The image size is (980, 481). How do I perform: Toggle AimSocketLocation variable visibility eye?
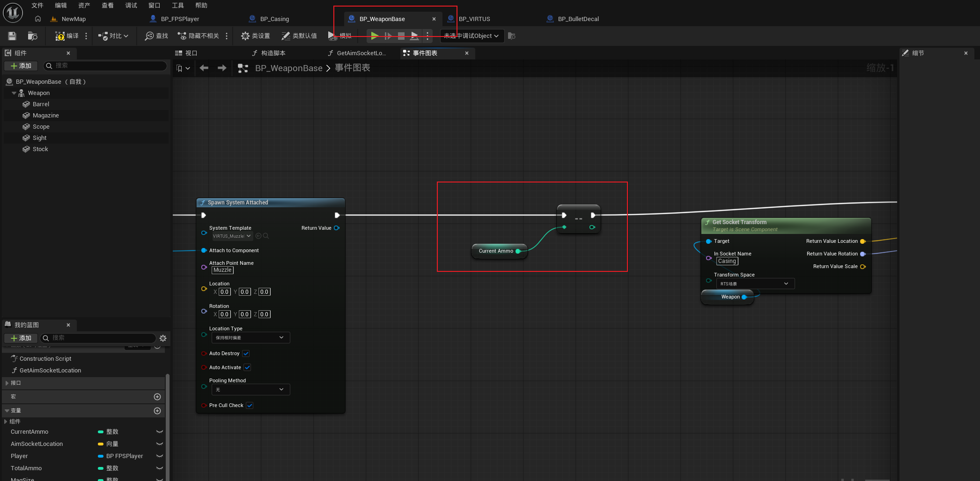(160, 444)
